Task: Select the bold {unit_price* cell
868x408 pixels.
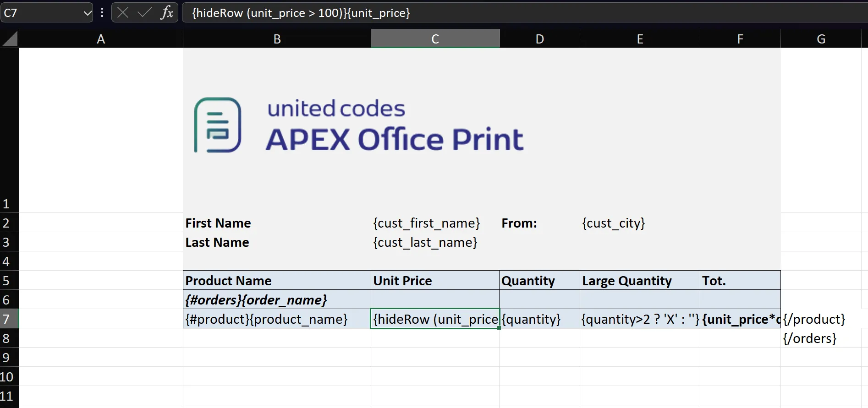Action: (740, 319)
